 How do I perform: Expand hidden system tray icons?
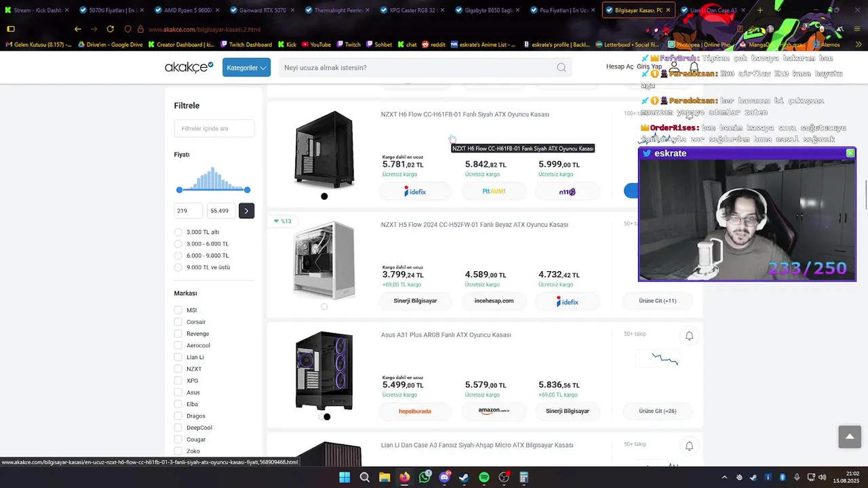[724, 477]
